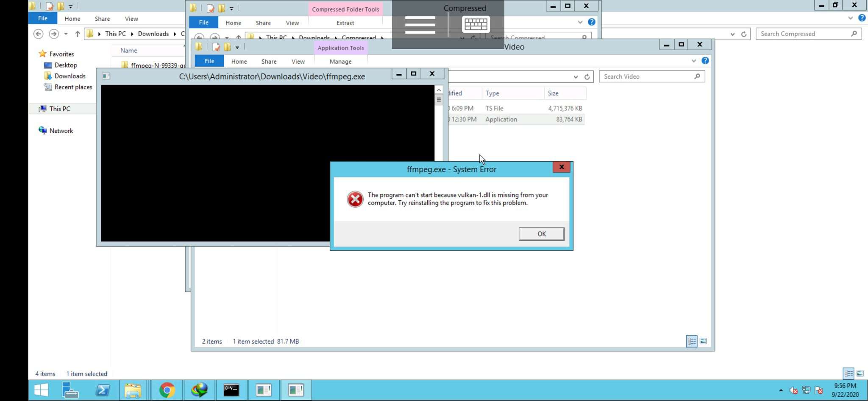Open Recent places in the navigation pane
The image size is (868, 401).
tap(73, 87)
